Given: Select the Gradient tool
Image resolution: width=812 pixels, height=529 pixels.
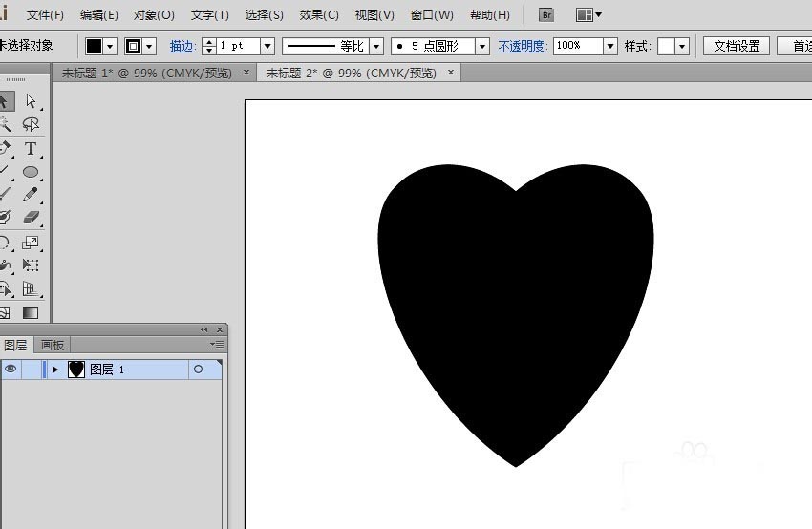Looking at the screenshot, I should (x=31, y=312).
